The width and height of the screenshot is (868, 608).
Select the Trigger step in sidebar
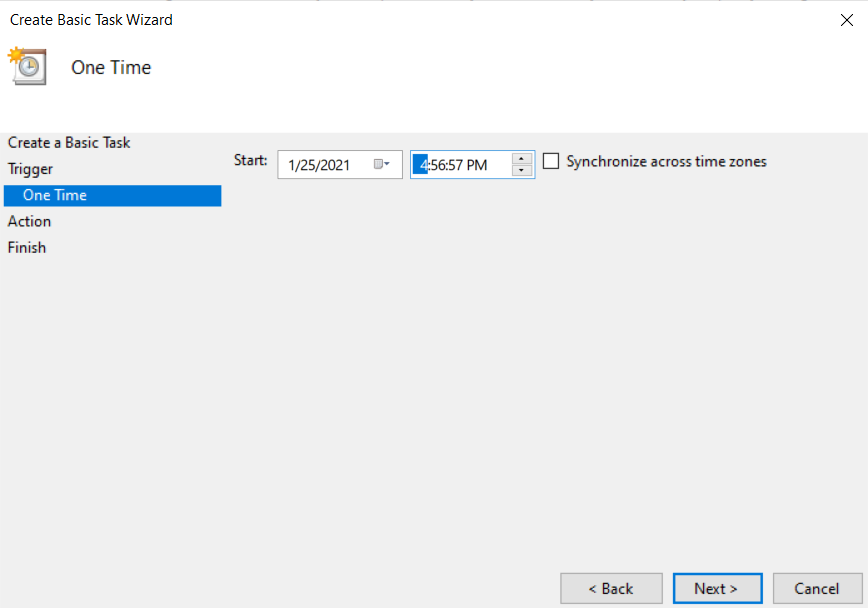coord(30,169)
